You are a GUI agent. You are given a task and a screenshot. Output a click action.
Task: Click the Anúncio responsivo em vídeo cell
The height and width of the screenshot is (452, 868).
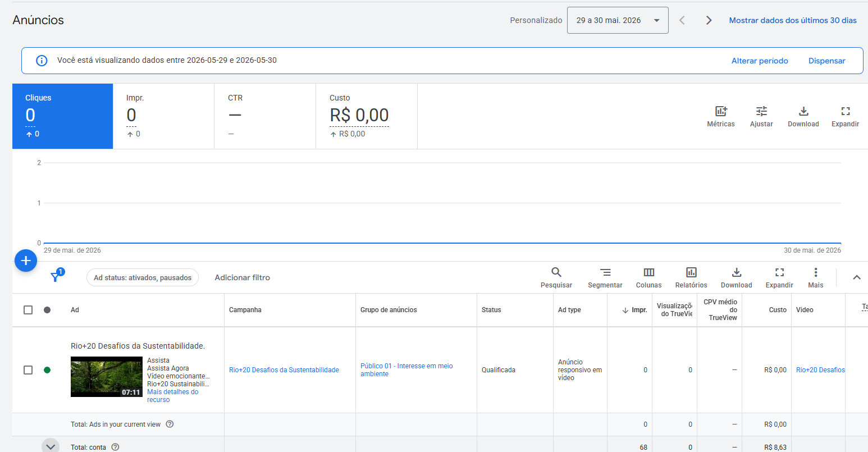click(580, 370)
